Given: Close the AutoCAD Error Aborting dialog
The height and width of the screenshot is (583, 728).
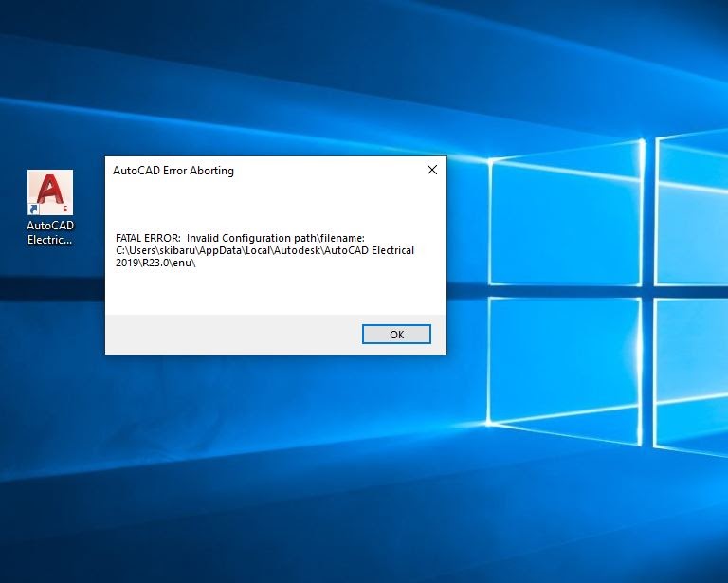Looking at the screenshot, I should coord(431,171).
